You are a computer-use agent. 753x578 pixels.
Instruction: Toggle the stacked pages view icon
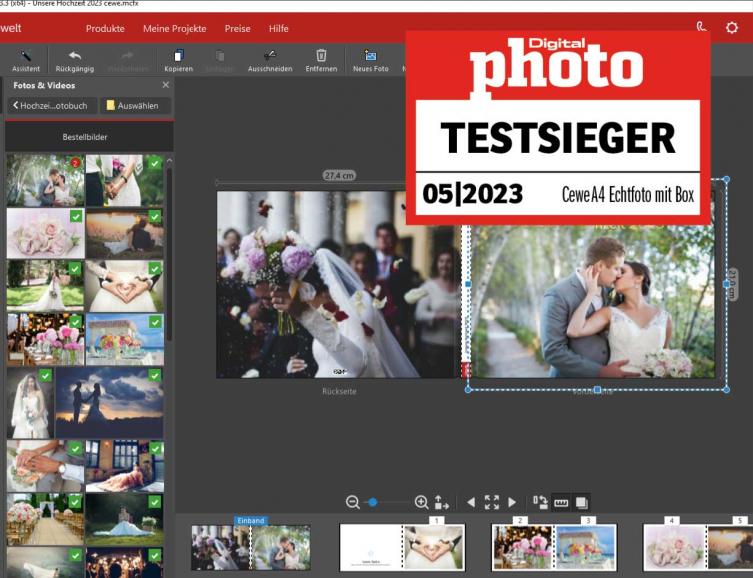[x=581, y=503]
